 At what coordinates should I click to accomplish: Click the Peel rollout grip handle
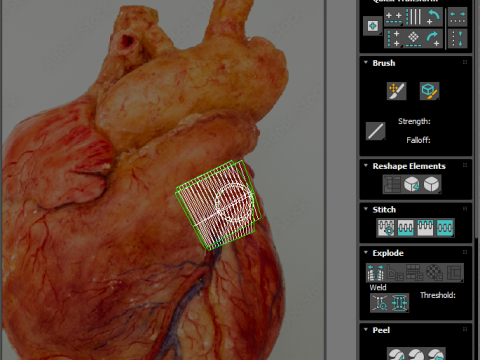pos(465,329)
